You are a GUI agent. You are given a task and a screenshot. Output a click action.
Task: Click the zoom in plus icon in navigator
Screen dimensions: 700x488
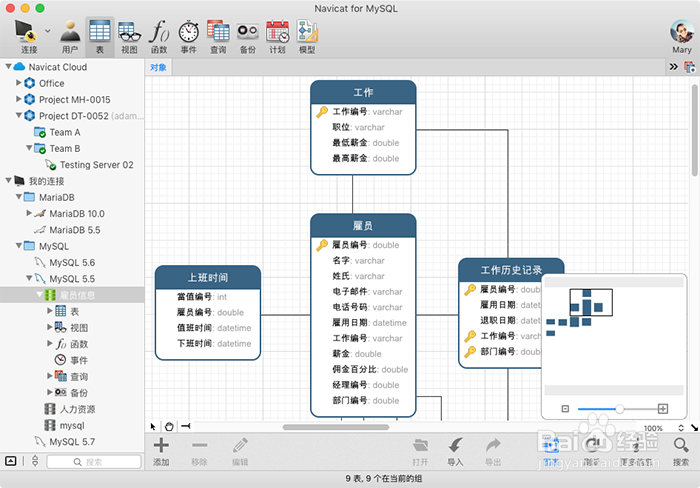coord(663,409)
